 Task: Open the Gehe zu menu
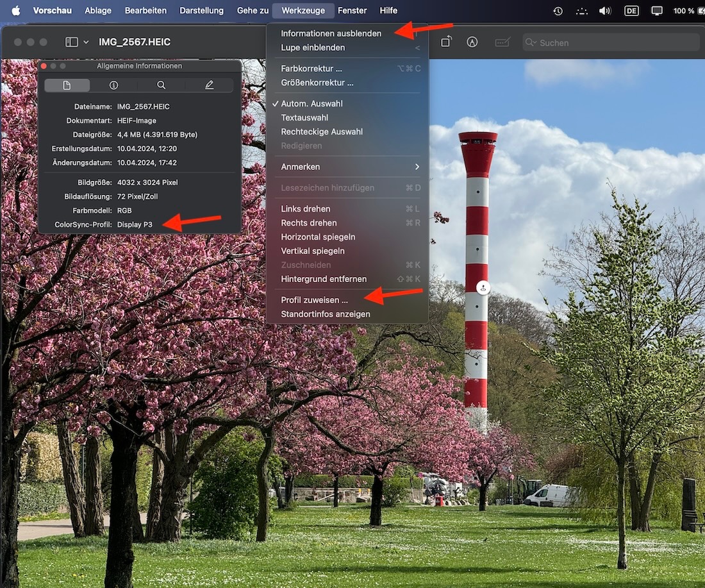pos(253,10)
